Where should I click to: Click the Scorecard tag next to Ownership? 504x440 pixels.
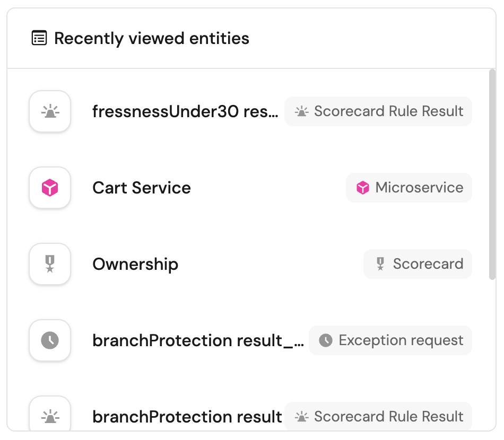point(418,264)
